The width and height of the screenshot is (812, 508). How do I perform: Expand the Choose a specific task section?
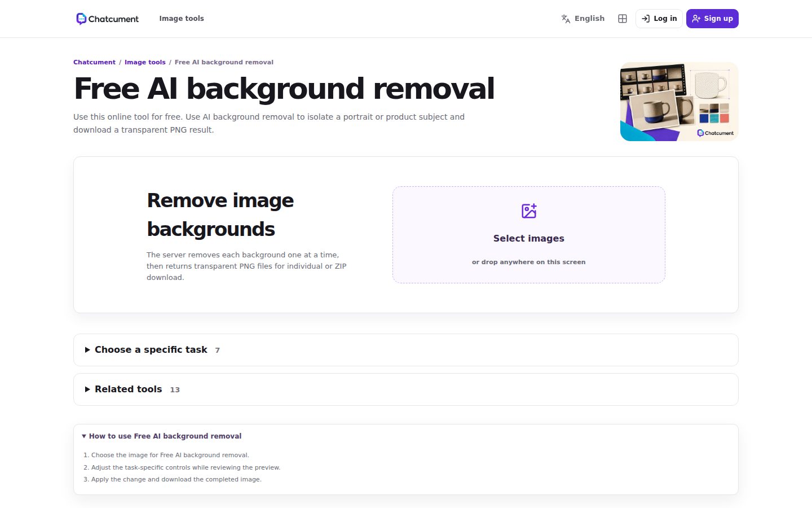click(406, 350)
